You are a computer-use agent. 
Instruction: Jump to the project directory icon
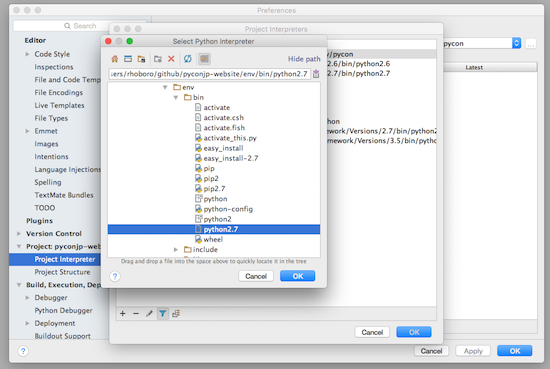141,59
